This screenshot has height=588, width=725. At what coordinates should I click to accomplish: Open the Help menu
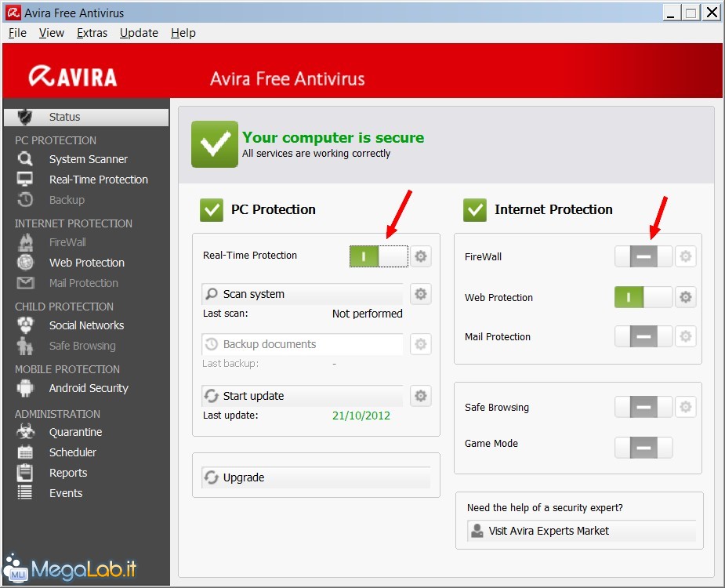point(183,33)
